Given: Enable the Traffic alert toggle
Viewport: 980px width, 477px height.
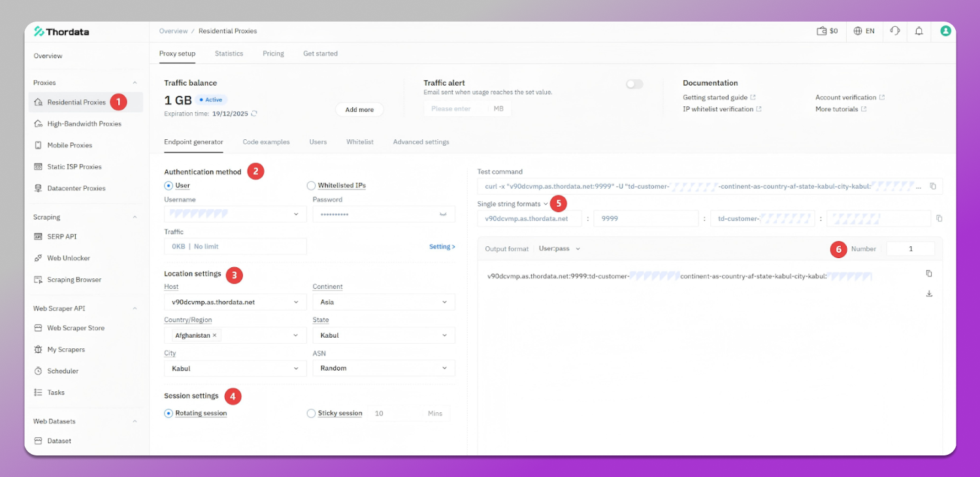Looking at the screenshot, I should click(634, 84).
